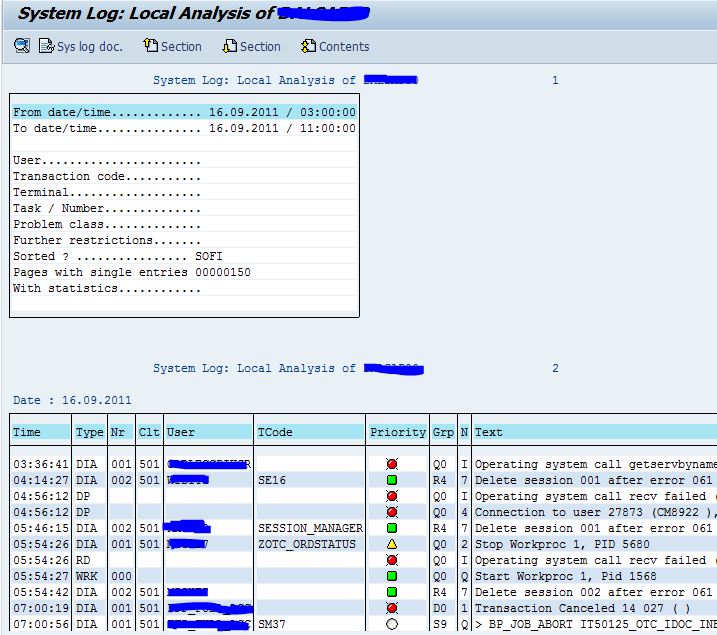The width and height of the screenshot is (717, 635).
Task: Click Pages with single entries 00000150
Action: coord(184,272)
